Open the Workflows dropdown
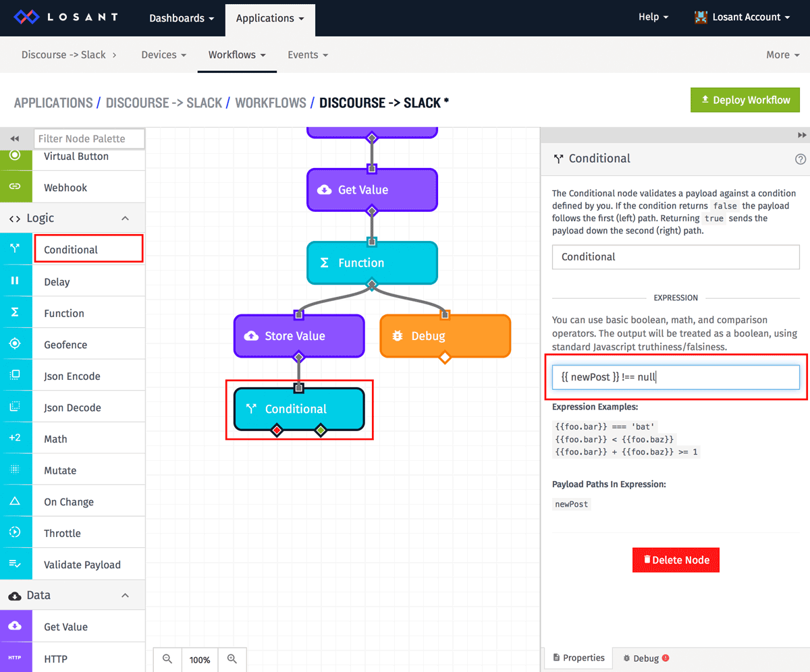810x672 pixels. click(x=237, y=55)
